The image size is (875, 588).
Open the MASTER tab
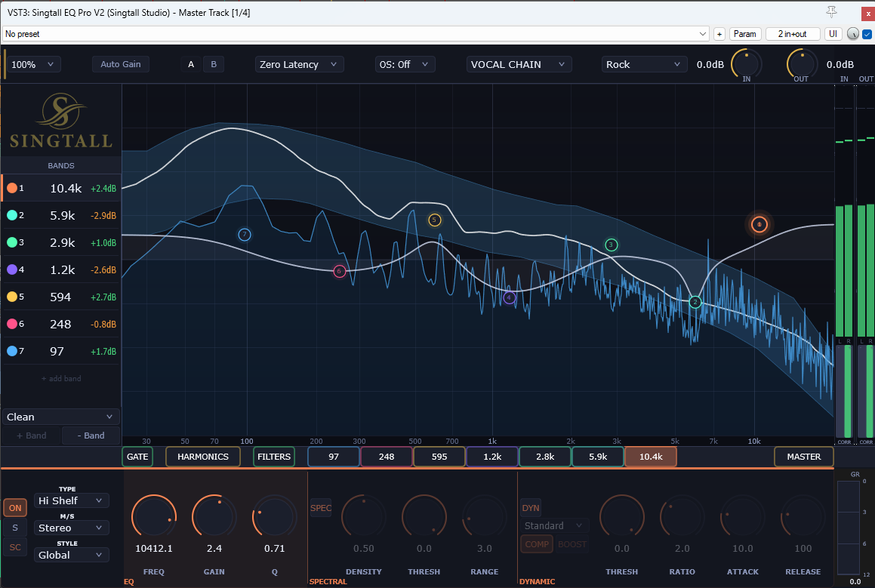coord(803,457)
